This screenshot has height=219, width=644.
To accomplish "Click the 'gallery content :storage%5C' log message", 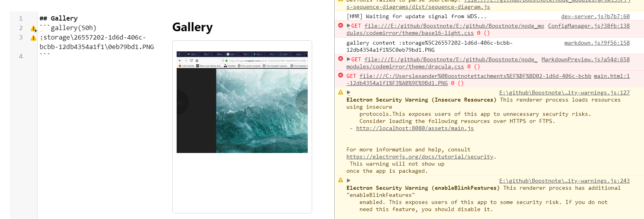I will [430, 46].
